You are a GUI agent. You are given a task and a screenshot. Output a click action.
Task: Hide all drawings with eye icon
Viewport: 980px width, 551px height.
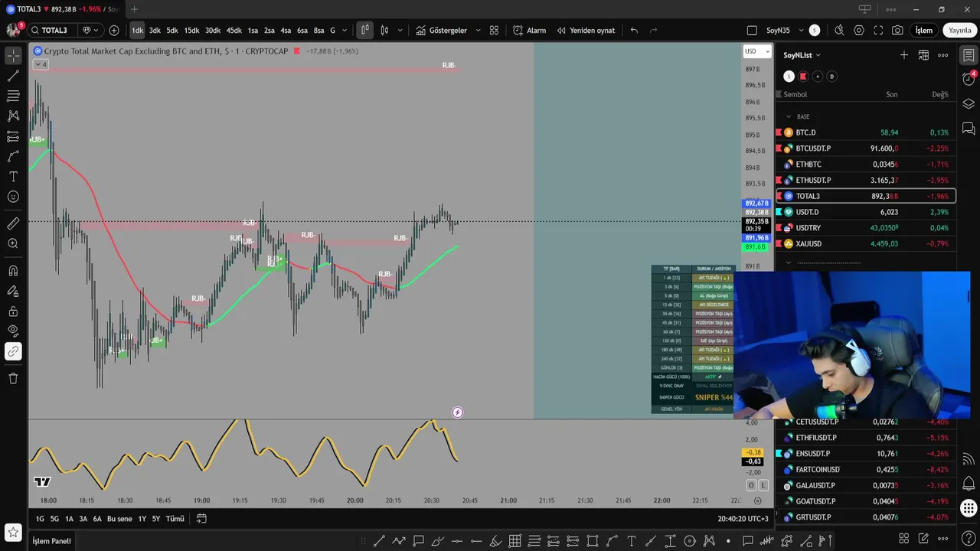[x=13, y=331]
